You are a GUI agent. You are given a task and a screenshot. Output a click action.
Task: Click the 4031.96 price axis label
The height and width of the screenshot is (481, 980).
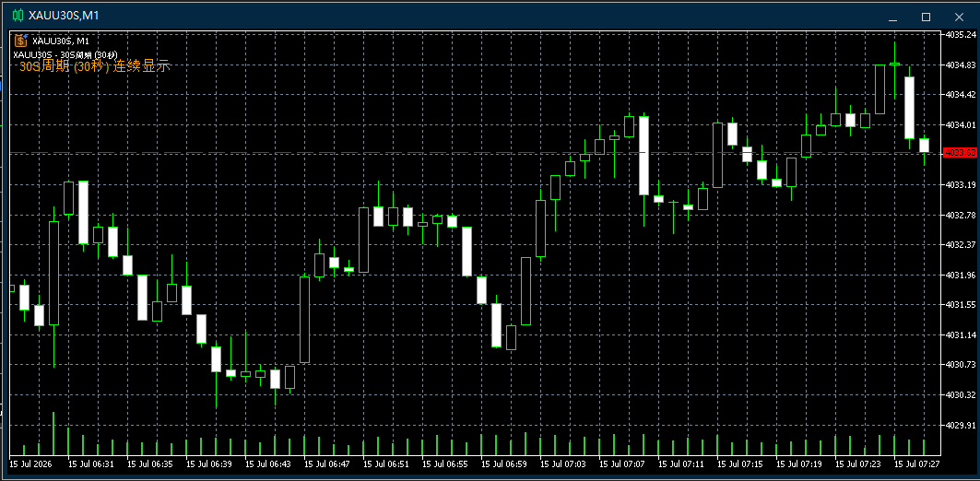click(961, 275)
